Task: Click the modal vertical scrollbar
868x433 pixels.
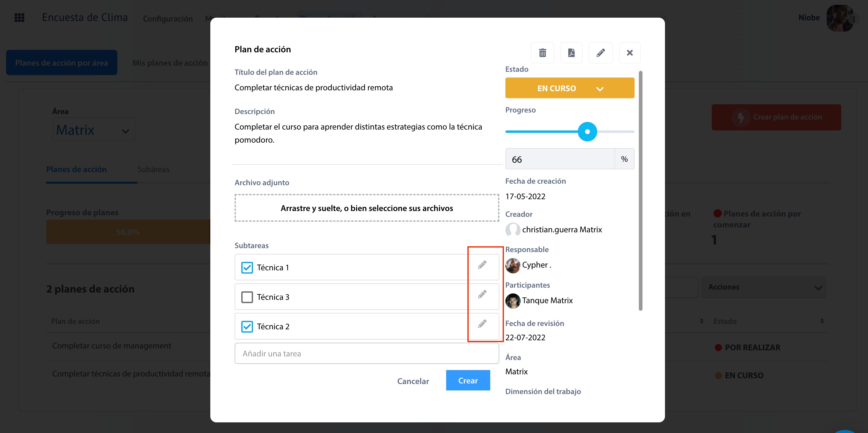Action: [640, 191]
